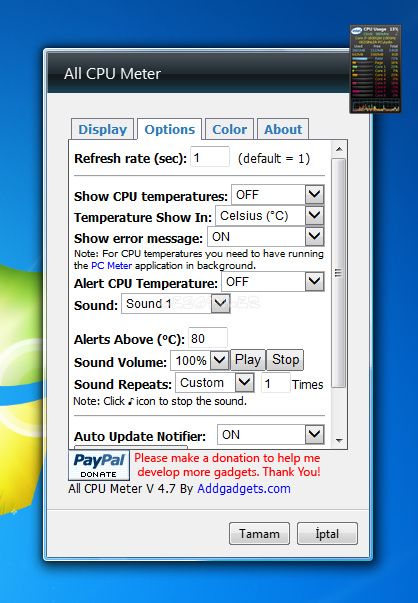Open Show CPU temperatures dropdown
The height and width of the screenshot is (603, 418).
(x=278, y=195)
